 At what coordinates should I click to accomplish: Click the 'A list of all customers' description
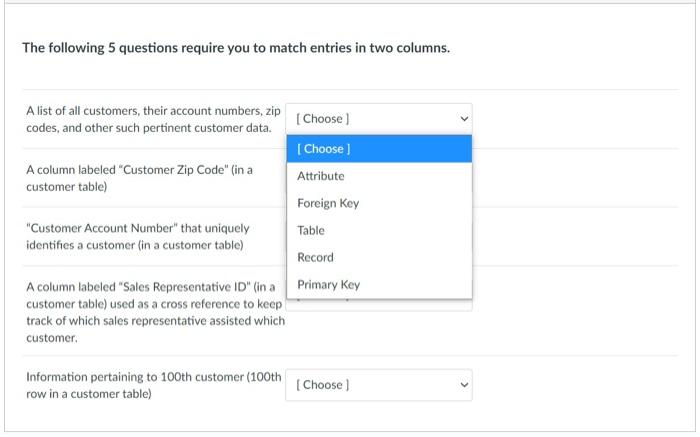click(153, 119)
